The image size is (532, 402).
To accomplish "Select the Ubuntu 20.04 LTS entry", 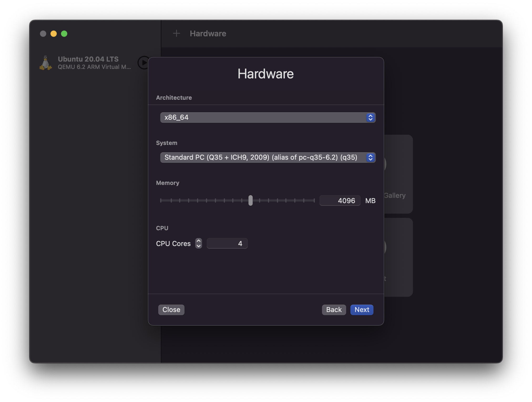I will tap(88, 63).
